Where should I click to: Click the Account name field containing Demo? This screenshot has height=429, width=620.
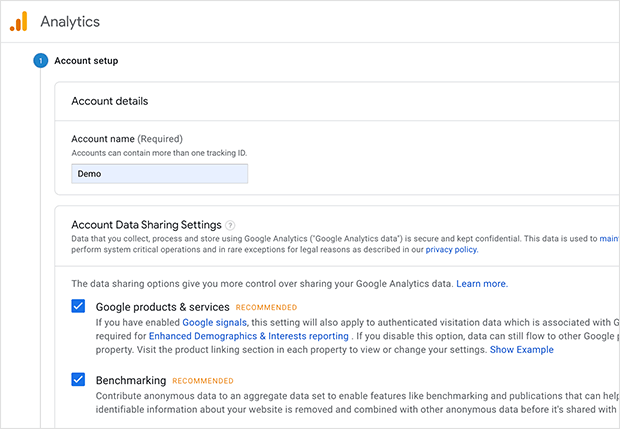(159, 174)
